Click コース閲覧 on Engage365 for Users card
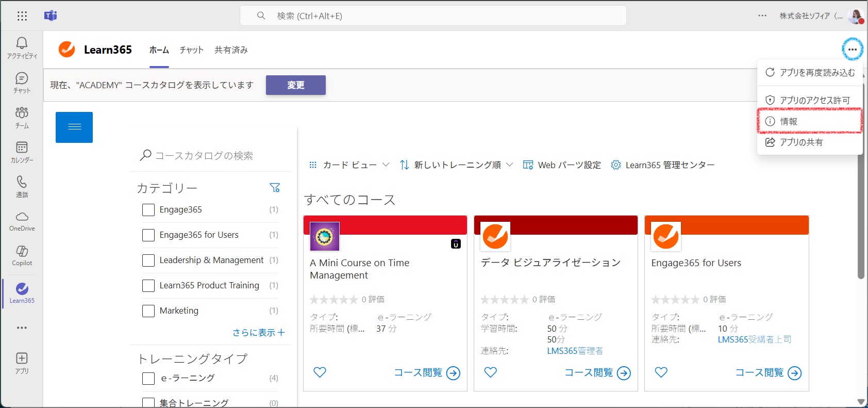 [x=769, y=373]
